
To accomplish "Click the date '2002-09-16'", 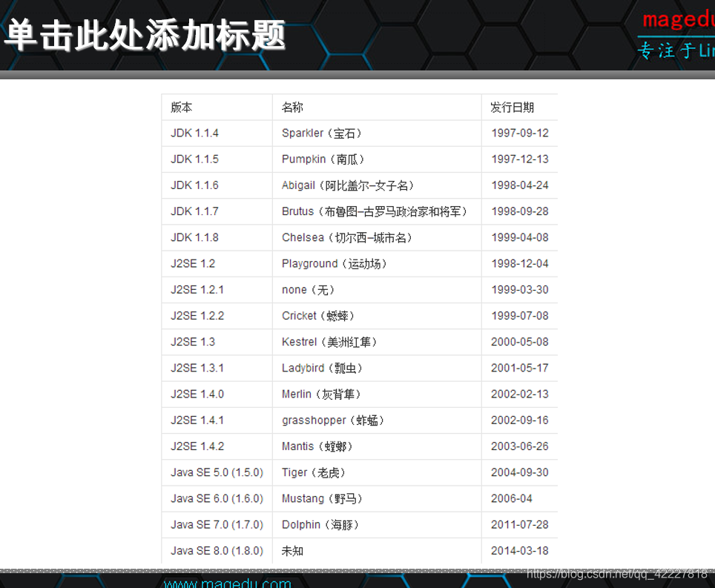I will [x=520, y=420].
